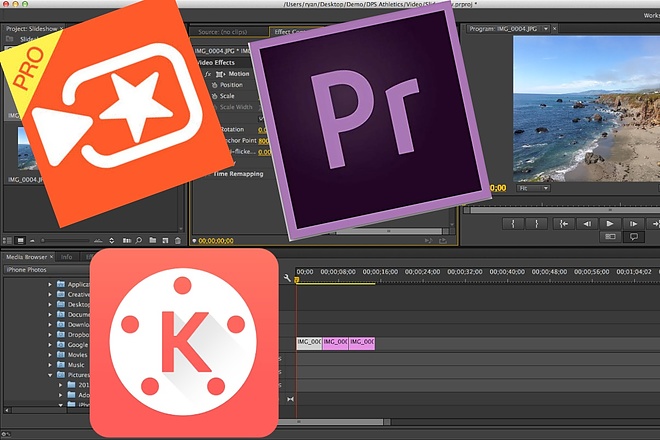Viewport: 660px width, 440px height.
Task: Click Go to In point button
Action: point(564,224)
